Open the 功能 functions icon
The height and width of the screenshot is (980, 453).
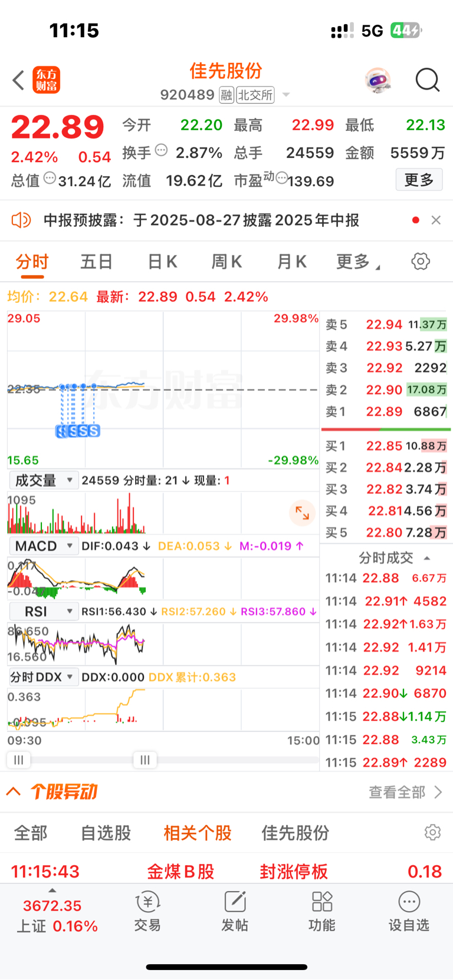pyautogui.click(x=322, y=911)
